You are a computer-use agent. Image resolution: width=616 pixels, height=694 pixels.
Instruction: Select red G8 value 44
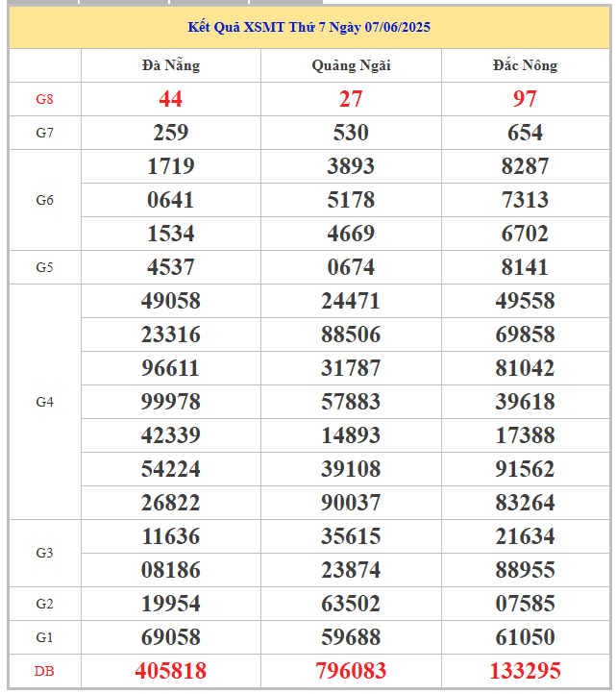[x=171, y=99]
